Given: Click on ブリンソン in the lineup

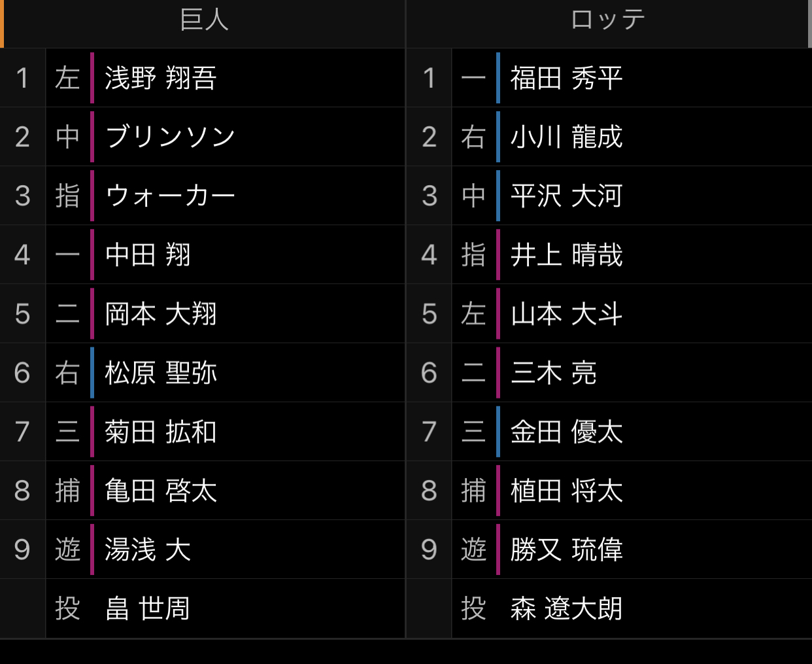Looking at the screenshot, I should click(170, 137).
